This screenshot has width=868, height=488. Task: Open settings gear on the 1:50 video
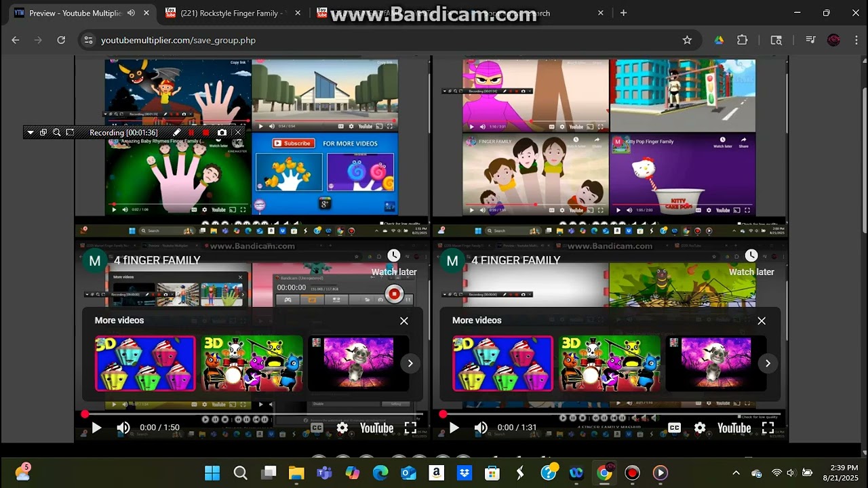pos(342,428)
